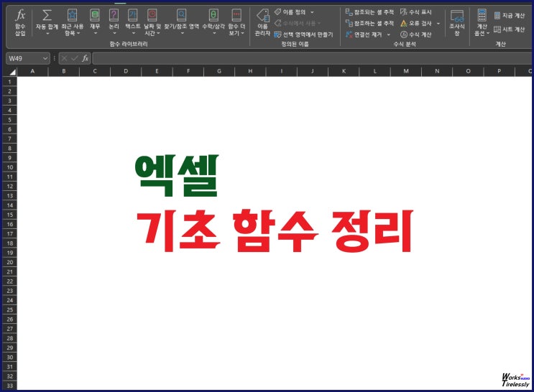534x392 pixels.
Task: Toggle 수식 표시 show formulas
Action: (x=416, y=12)
